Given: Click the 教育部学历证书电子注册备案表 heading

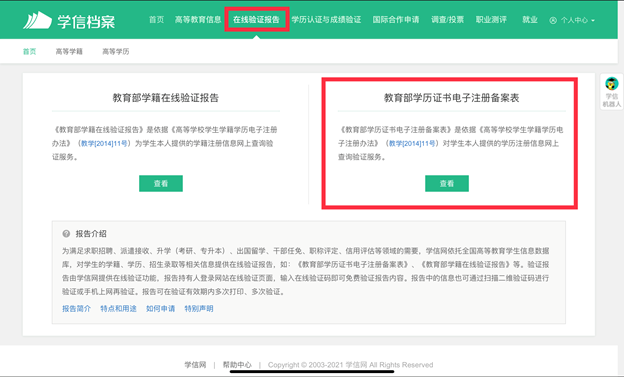Looking at the screenshot, I should pyautogui.click(x=451, y=98).
